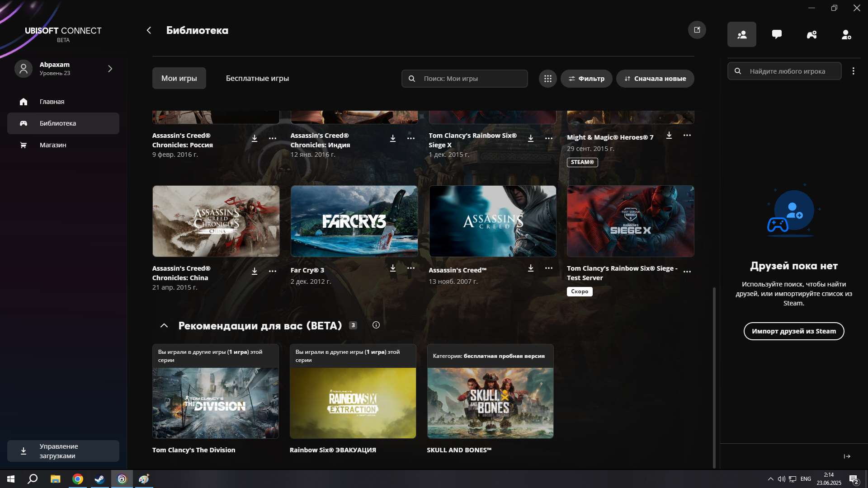The image size is (868, 488).
Task: Open the Friends panel icon
Action: click(x=741, y=34)
